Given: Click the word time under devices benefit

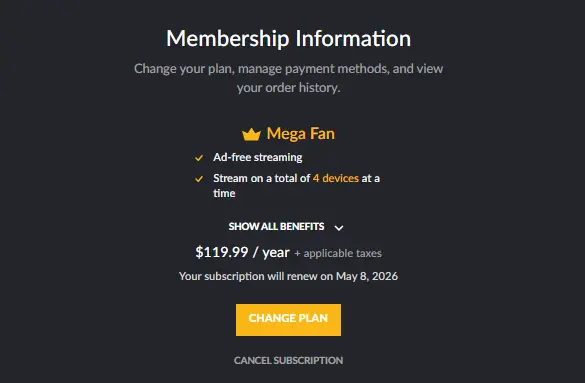Looking at the screenshot, I should pos(224,193).
